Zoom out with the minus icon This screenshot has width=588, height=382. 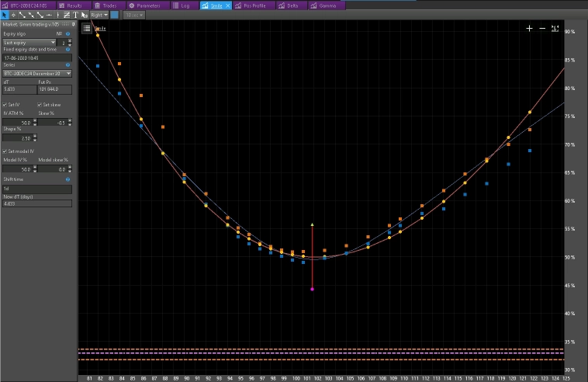pyautogui.click(x=541, y=28)
